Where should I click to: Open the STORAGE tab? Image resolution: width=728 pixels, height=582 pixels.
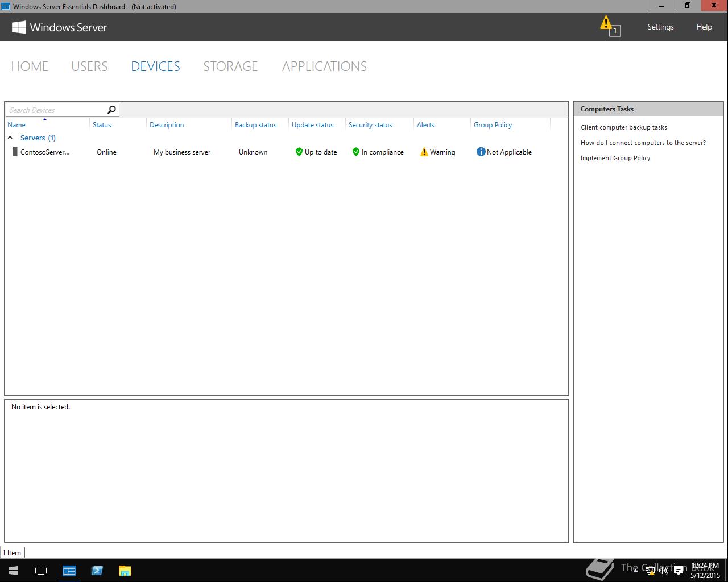coord(230,66)
